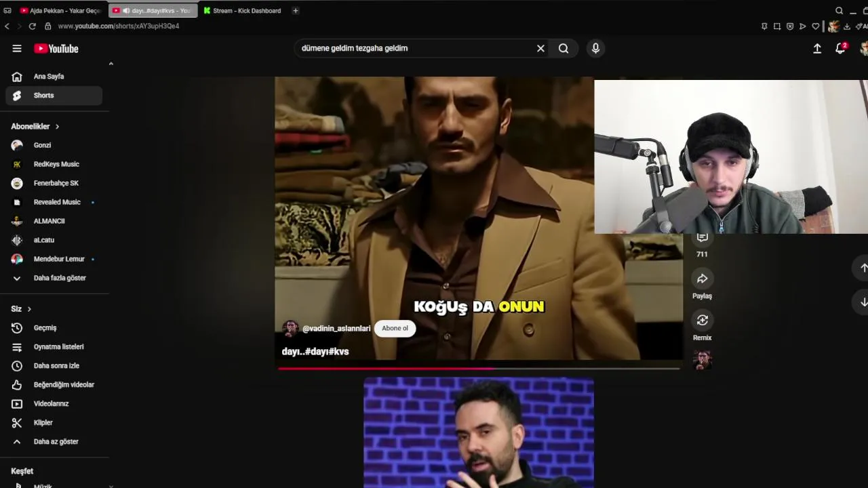
Task: Click channel avatar beside @vadinin_aslanlari
Action: tap(290, 329)
